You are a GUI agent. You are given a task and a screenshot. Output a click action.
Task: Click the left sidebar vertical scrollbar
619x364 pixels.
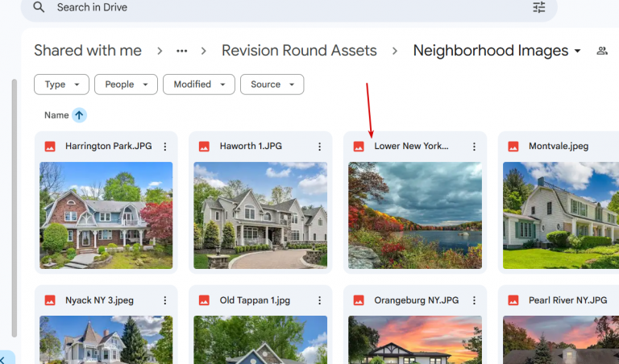(x=15, y=209)
